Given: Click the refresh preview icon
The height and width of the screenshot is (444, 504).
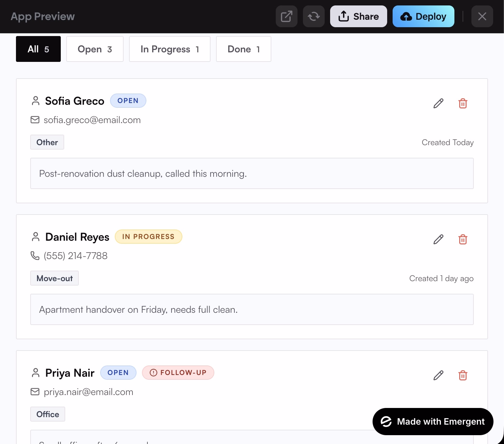Looking at the screenshot, I should [314, 16].
